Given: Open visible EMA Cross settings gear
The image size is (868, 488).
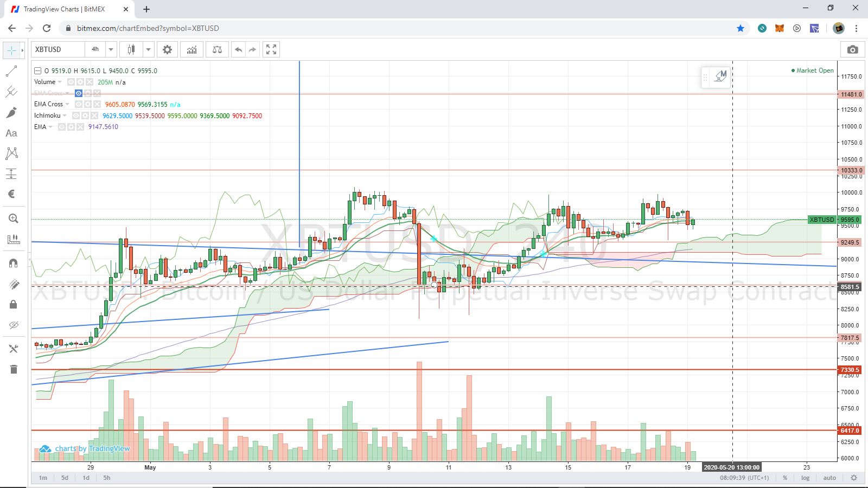Looking at the screenshot, I should (x=88, y=105).
